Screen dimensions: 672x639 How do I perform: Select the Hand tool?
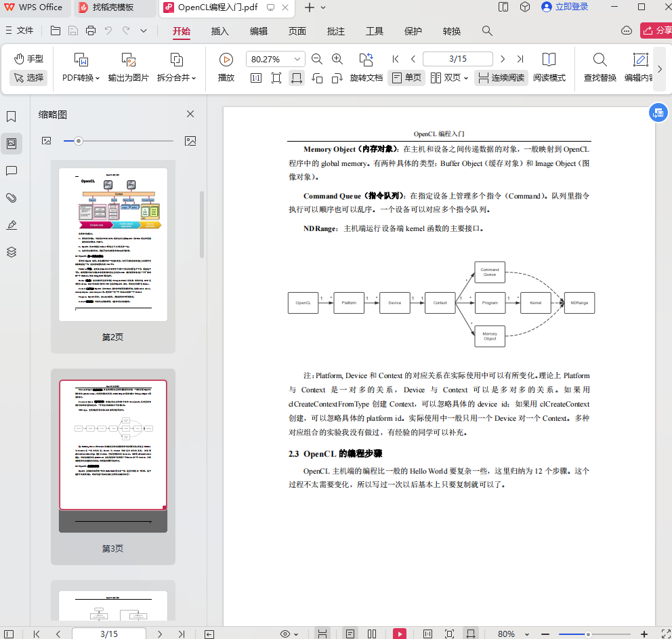(28, 59)
